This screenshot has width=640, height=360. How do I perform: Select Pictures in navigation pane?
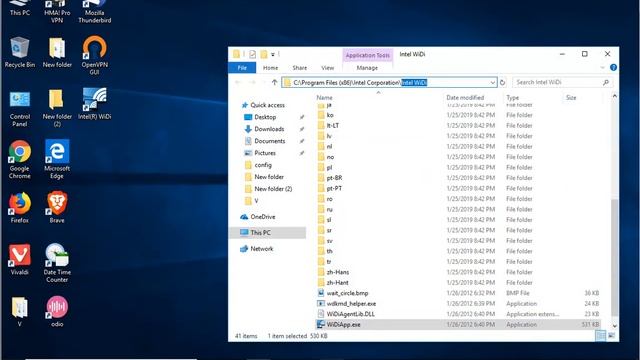tap(265, 153)
